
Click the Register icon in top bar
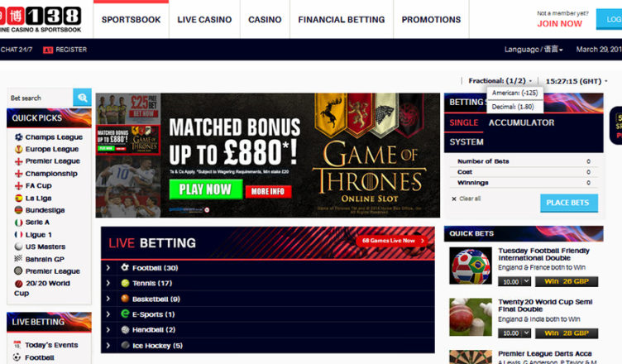(x=48, y=50)
